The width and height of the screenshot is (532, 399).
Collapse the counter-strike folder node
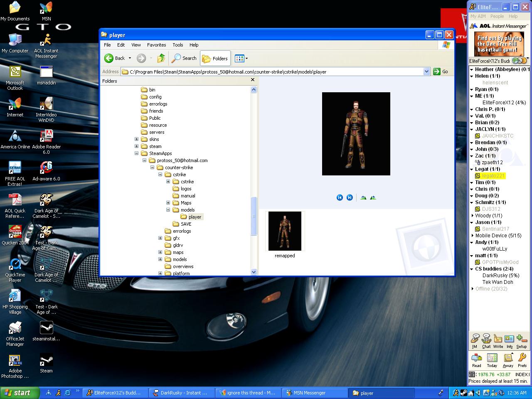[152, 167]
